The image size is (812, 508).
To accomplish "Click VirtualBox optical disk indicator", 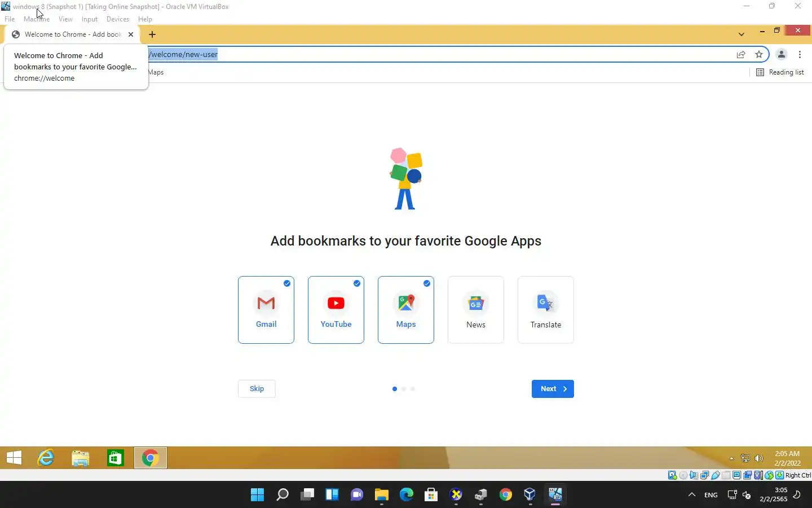I will (x=683, y=475).
